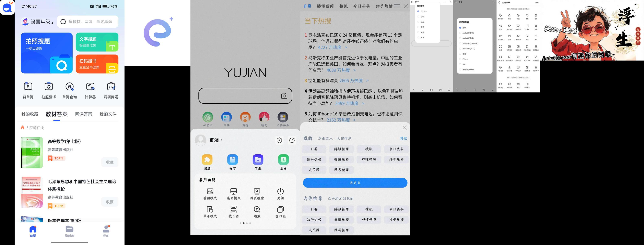Activate 单手模式 in 常用功能
This screenshot has height=245, width=644.
coord(210,212)
